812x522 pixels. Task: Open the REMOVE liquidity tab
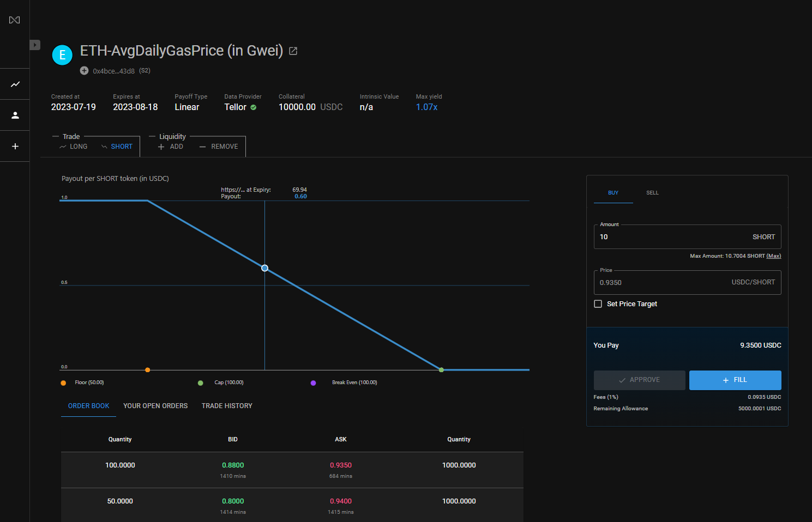pyautogui.click(x=219, y=147)
